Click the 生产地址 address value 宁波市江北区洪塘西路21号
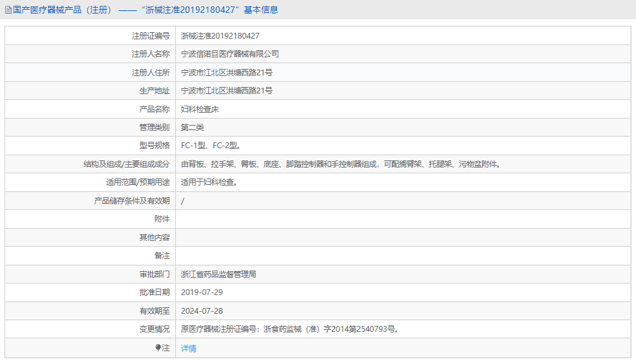This screenshot has width=636, height=364. (x=227, y=91)
